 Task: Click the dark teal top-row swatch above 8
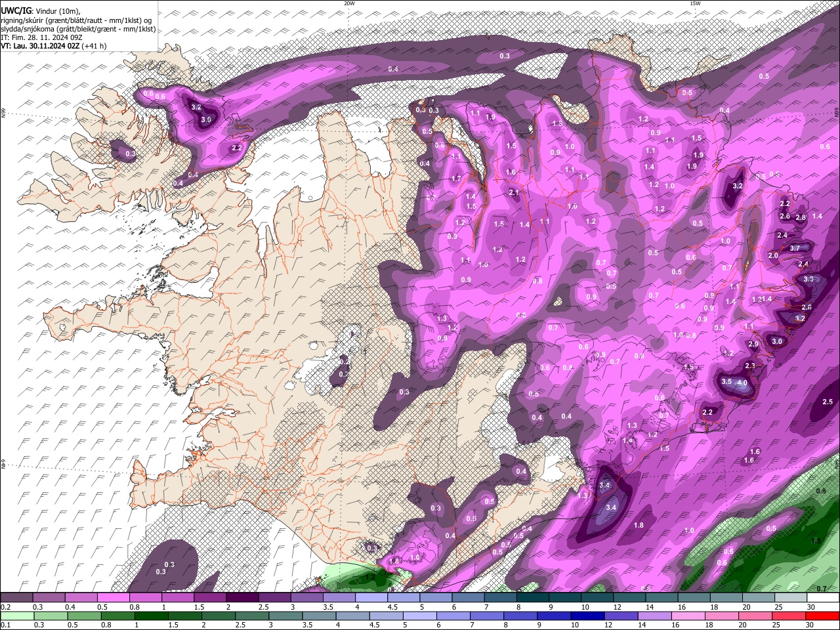click(533, 598)
